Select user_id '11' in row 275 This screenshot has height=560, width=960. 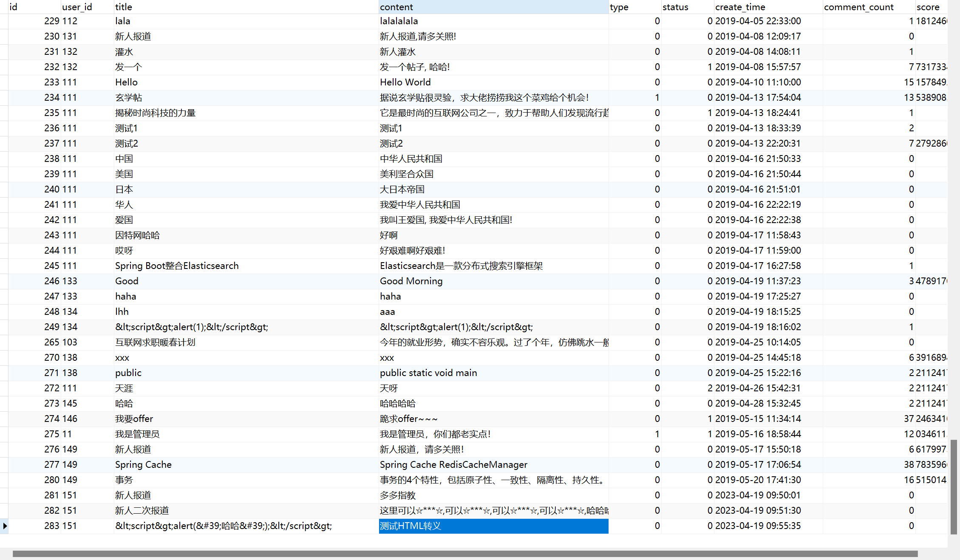click(88, 434)
